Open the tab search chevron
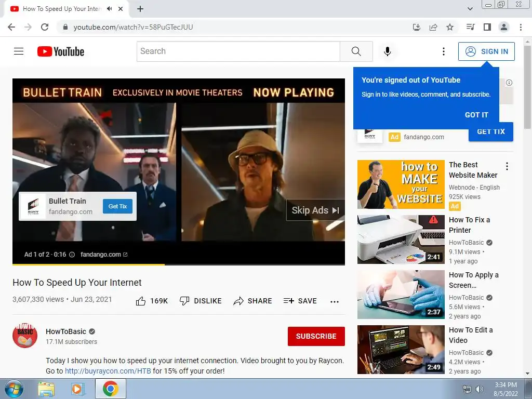The width and height of the screenshot is (532, 399). tap(470, 9)
